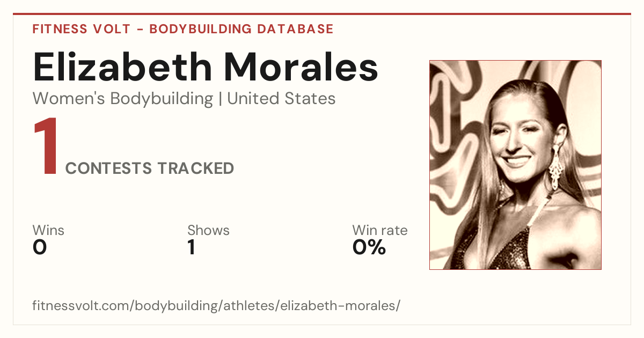Select the CONTESTS TRACKED label
644x338 pixels.
click(x=150, y=168)
